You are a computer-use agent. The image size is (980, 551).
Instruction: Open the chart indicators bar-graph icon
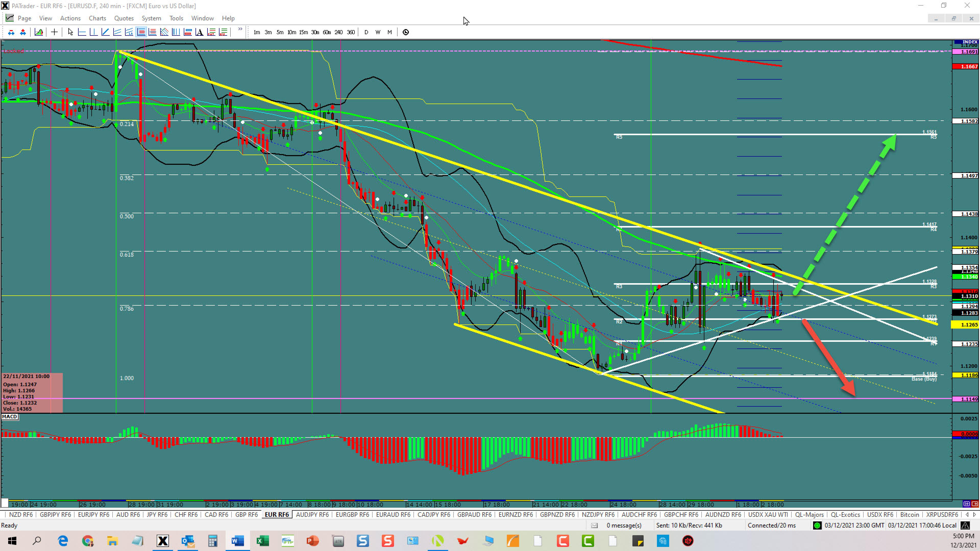click(x=39, y=32)
